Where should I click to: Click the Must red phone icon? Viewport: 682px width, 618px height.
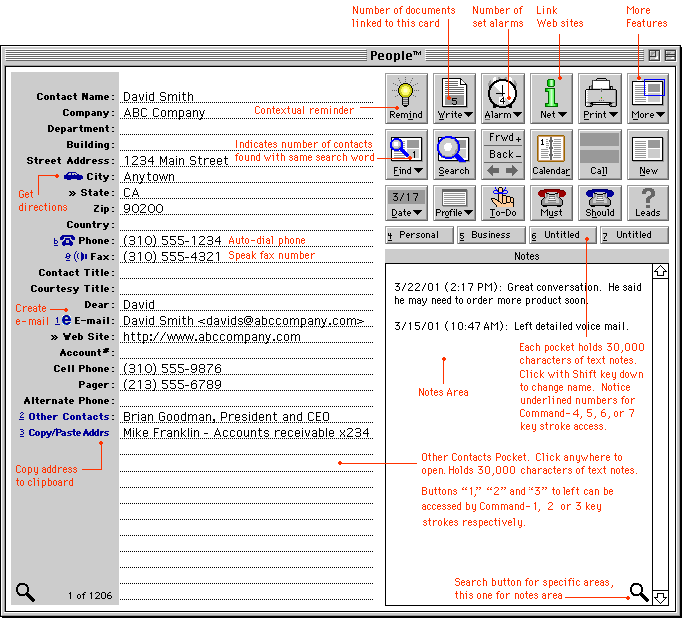click(551, 202)
